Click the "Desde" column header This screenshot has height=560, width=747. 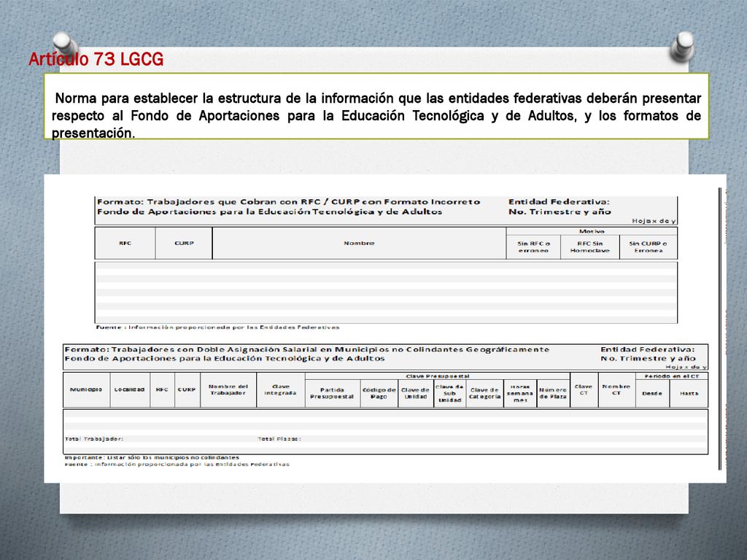[651, 393]
